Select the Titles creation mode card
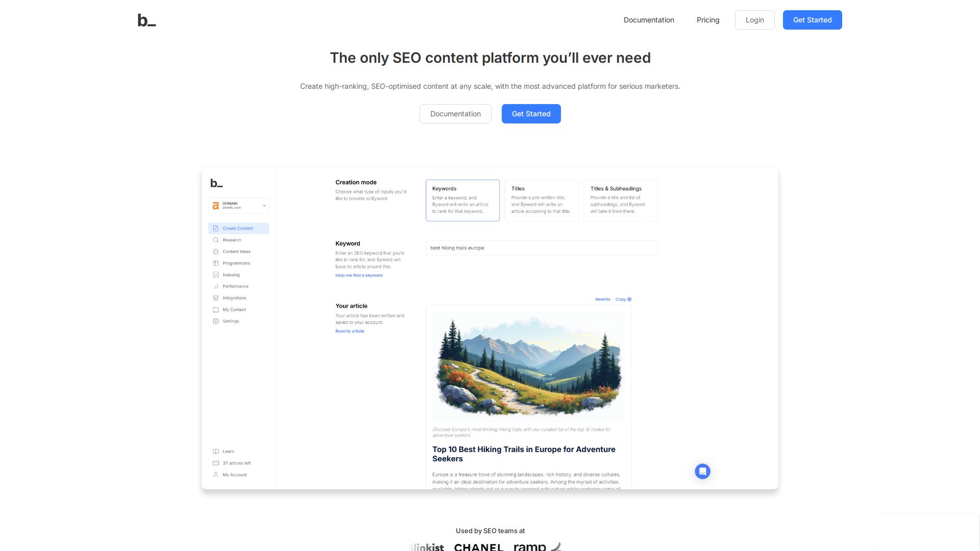 click(541, 200)
